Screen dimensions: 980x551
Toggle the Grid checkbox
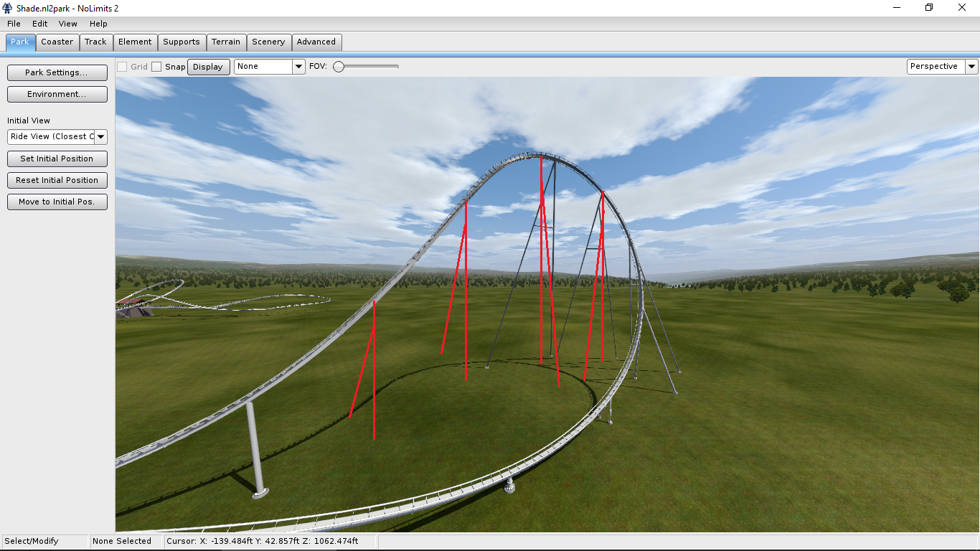[122, 67]
